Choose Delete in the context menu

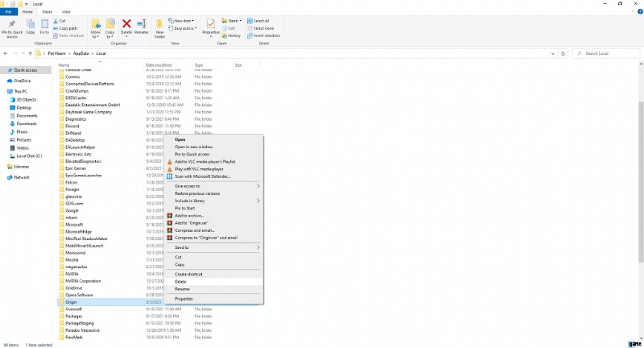[x=213, y=282]
